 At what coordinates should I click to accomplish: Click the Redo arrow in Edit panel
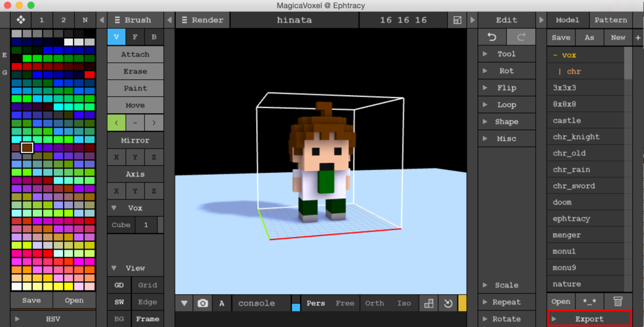(521, 37)
